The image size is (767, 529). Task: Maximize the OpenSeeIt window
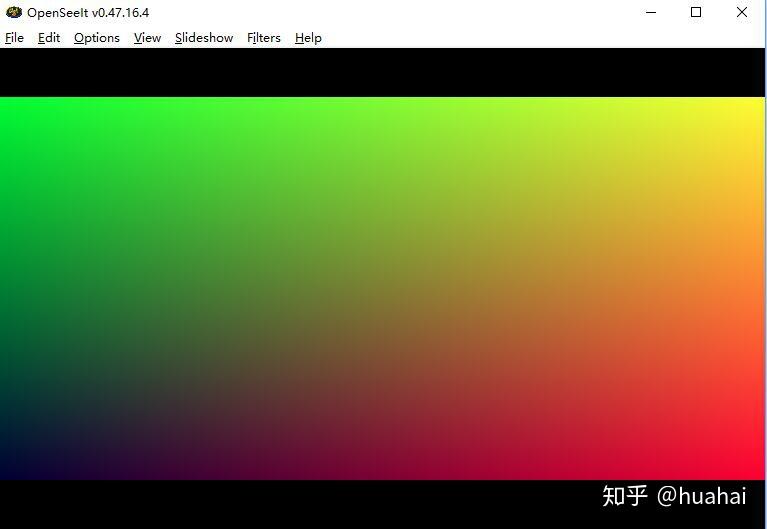pos(696,12)
